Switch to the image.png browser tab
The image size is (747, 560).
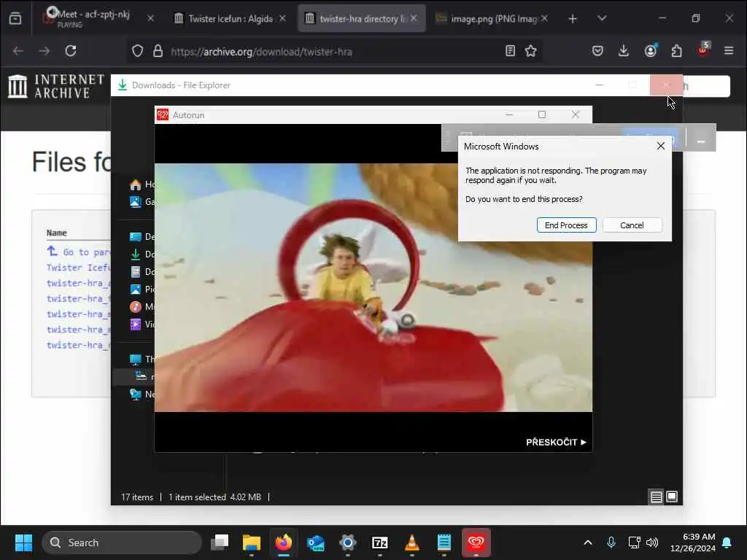(x=493, y=18)
